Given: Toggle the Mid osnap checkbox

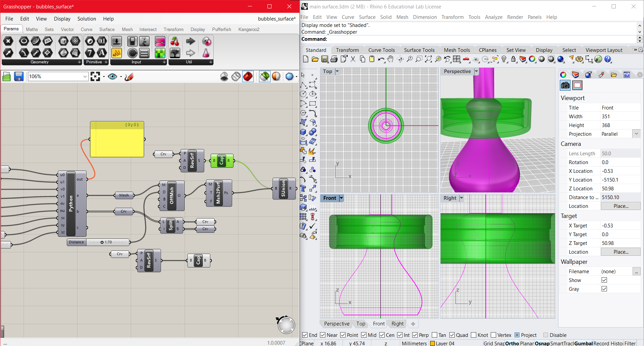Looking at the screenshot, I should (x=364, y=335).
